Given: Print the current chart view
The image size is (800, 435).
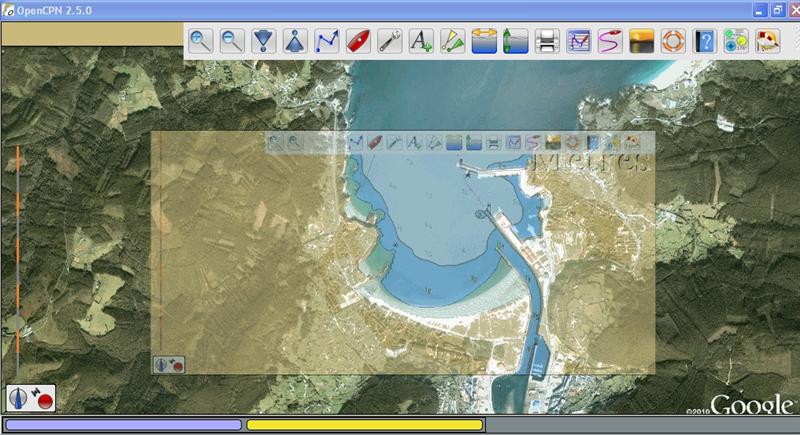Looking at the screenshot, I should click(x=547, y=41).
